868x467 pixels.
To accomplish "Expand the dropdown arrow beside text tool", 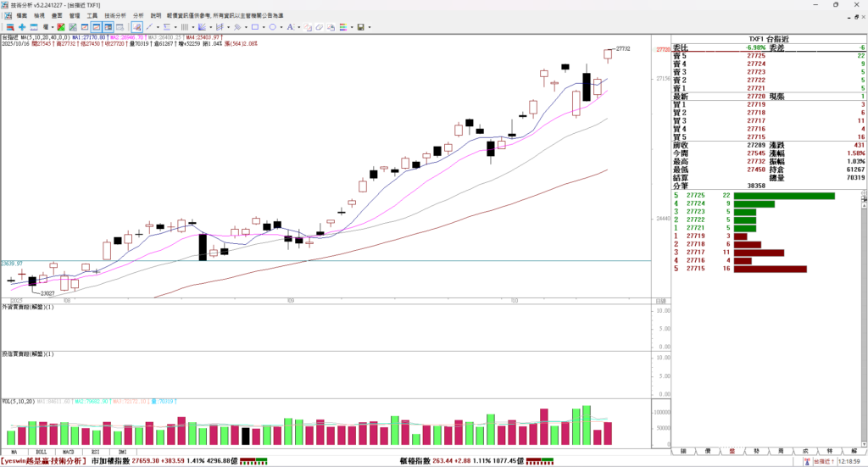I will click(299, 27).
